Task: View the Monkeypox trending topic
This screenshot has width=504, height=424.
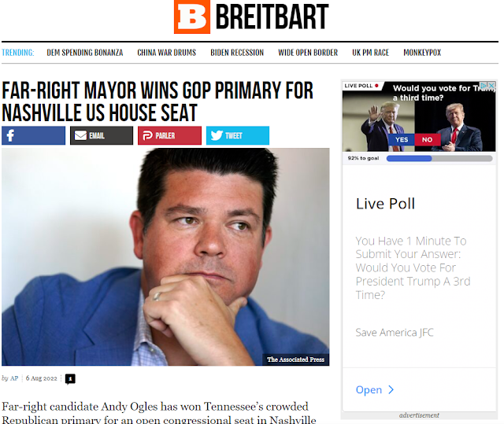Action: tap(422, 53)
